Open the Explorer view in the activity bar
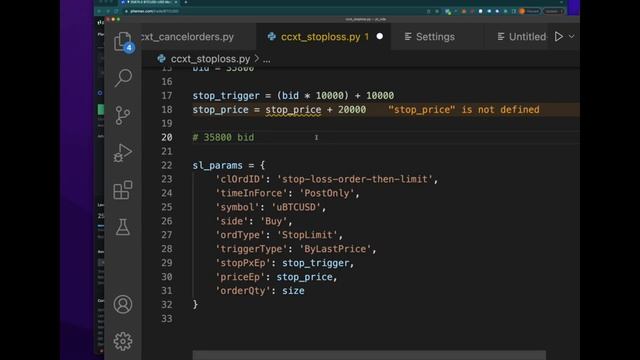 [122, 42]
